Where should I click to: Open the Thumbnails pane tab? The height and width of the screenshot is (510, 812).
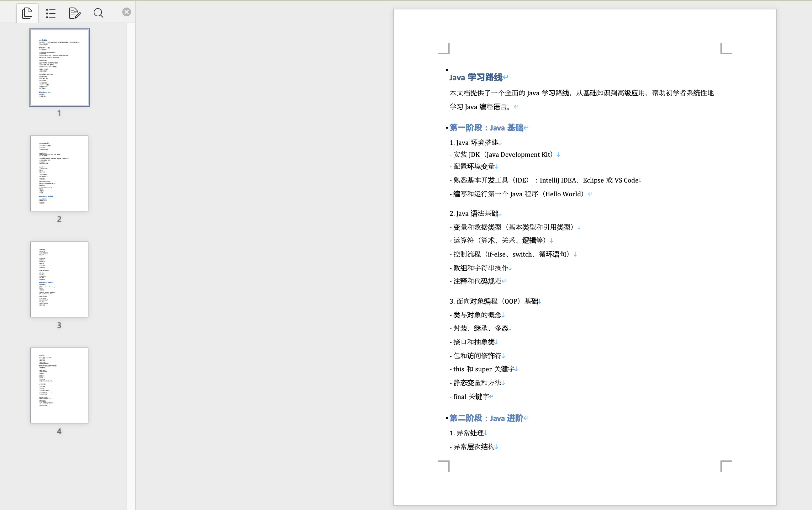(27, 13)
